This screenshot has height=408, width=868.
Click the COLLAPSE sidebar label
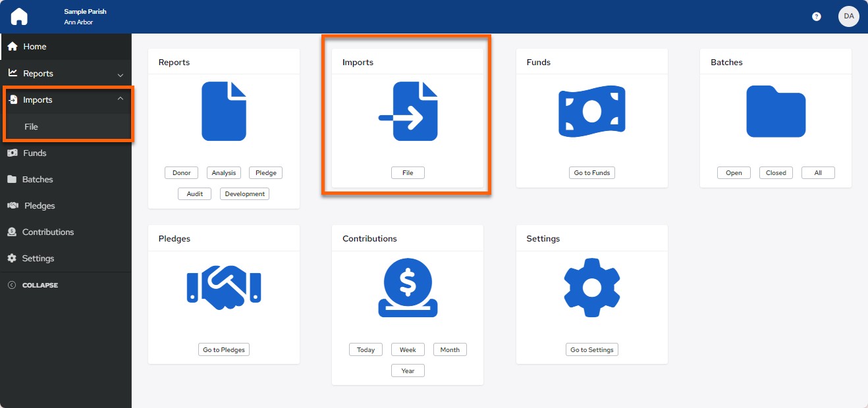(x=40, y=286)
